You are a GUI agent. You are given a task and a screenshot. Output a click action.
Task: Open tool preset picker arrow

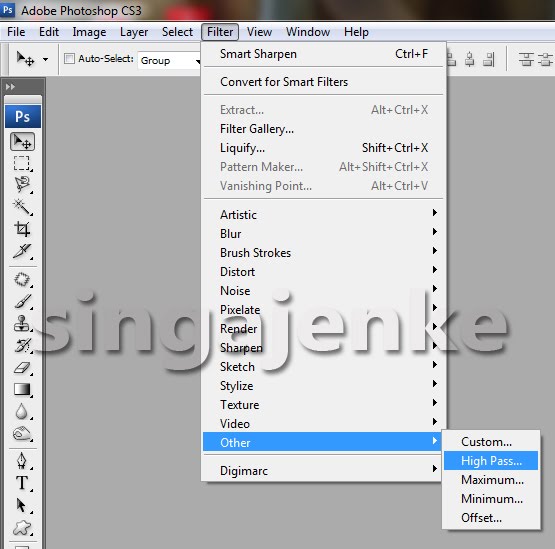click(45, 59)
